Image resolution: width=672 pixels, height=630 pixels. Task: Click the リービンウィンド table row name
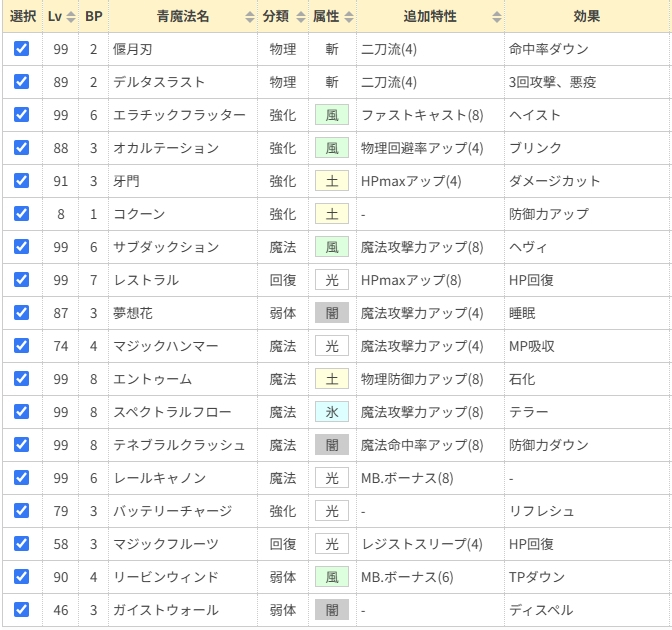tap(167, 577)
